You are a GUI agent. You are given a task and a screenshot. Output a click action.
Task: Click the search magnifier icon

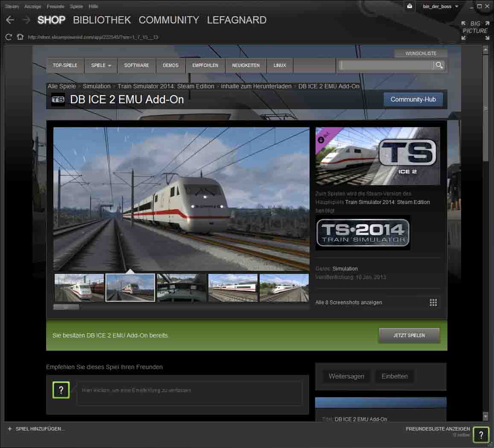coord(439,65)
